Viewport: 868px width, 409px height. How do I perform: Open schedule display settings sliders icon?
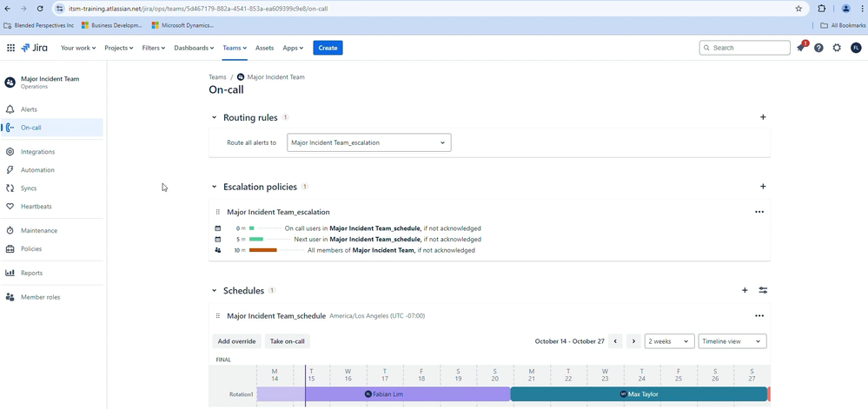pos(763,290)
